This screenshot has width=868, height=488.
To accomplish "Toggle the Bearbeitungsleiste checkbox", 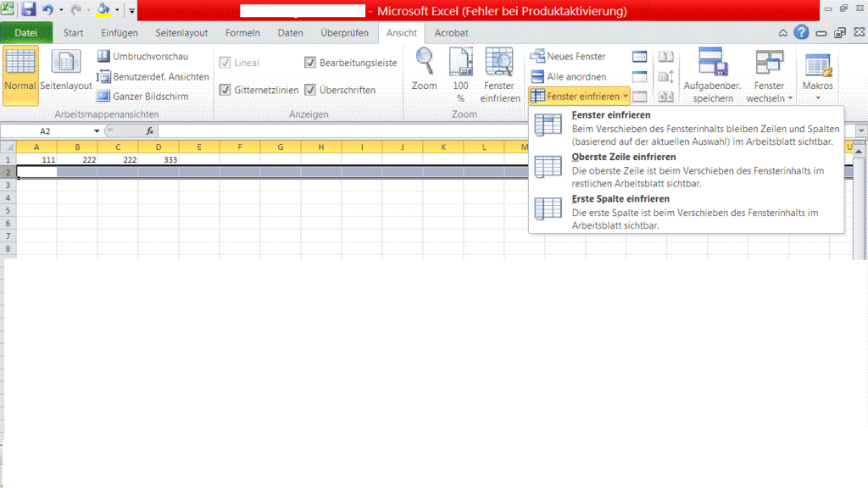I will pos(310,63).
